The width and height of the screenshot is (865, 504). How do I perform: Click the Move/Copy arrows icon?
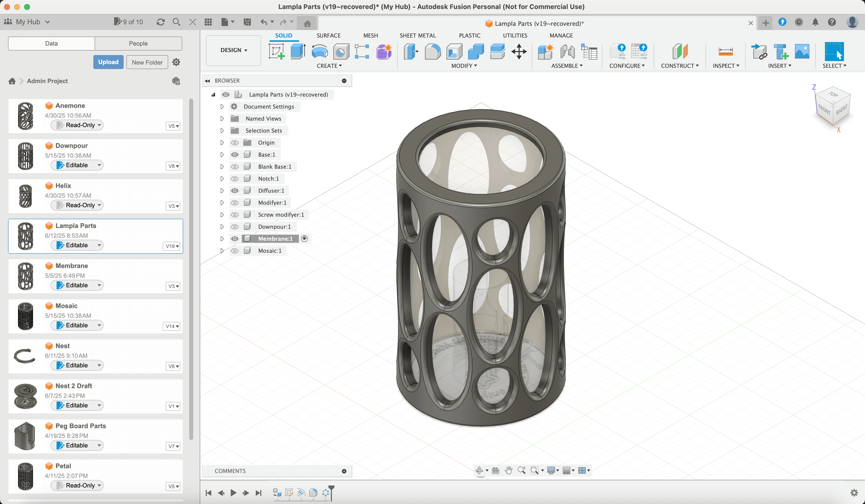tap(519, 52)
